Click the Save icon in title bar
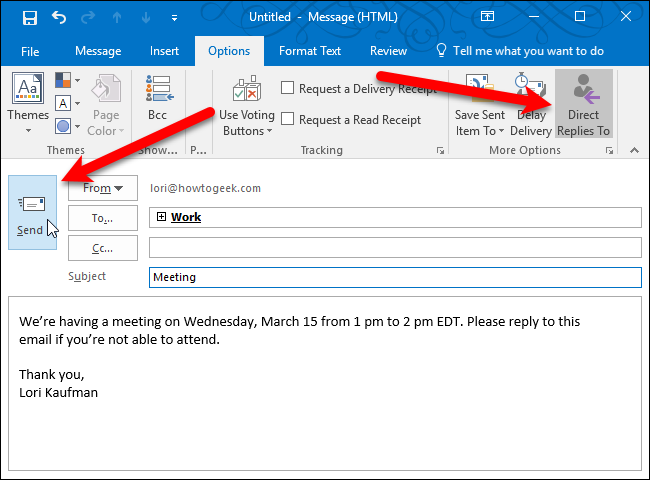The image size is (650, 480). [x=29, y=17]
